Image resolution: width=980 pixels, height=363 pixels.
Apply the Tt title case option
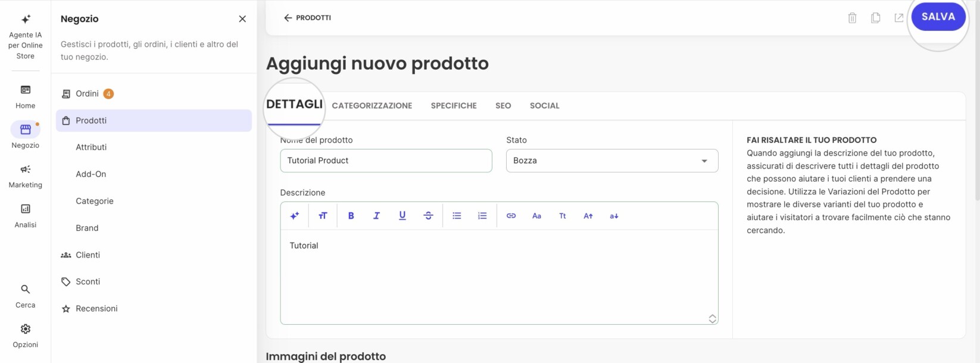pyautogui.click(x=562, y=216)
